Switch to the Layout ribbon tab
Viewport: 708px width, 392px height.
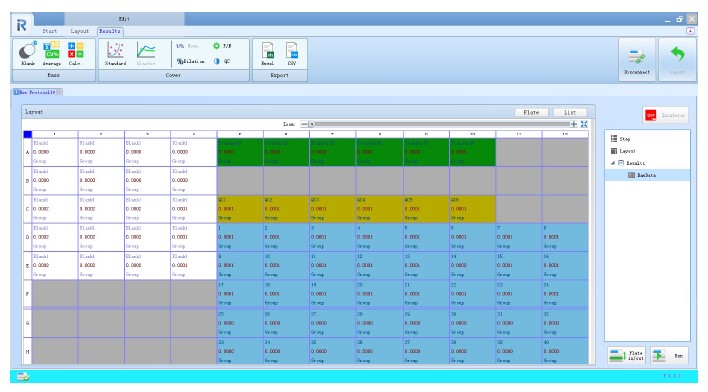coord(79,31)
